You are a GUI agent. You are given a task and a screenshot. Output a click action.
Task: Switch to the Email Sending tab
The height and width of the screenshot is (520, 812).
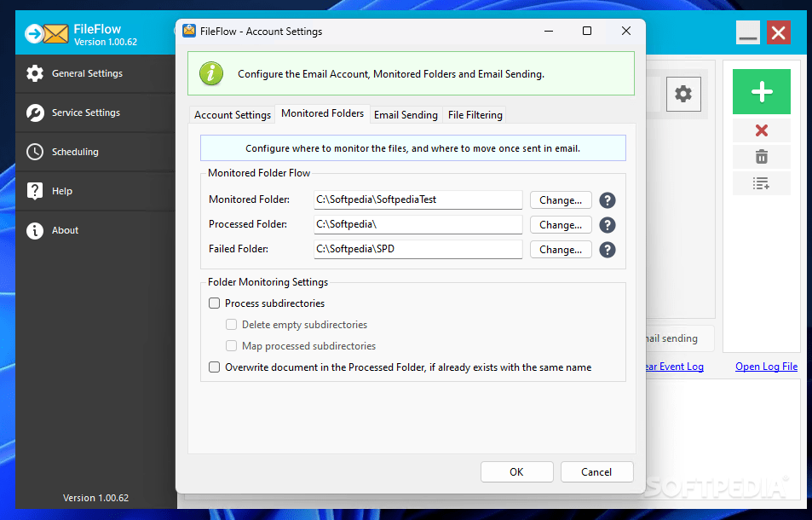click(406, 115)
